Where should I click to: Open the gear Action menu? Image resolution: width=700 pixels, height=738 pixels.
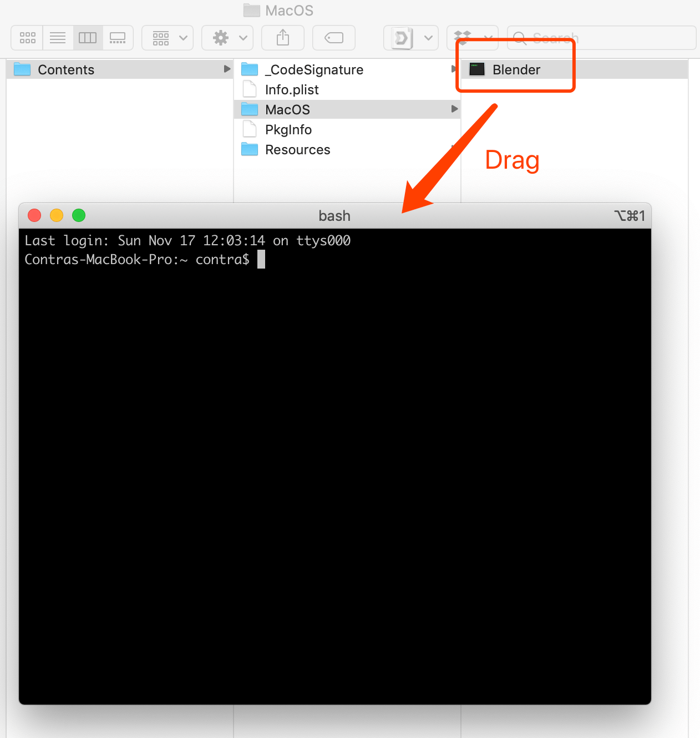[x=227, y=38]
